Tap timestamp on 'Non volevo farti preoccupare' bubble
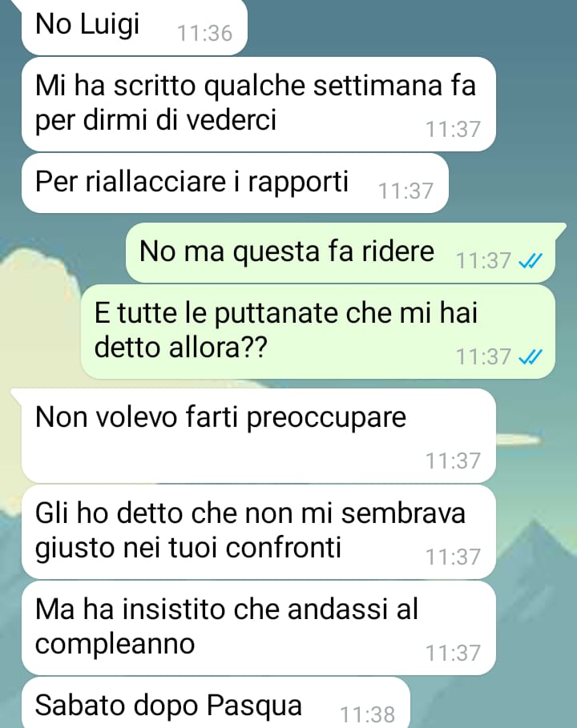577x728 pixels. pos(453,461)
